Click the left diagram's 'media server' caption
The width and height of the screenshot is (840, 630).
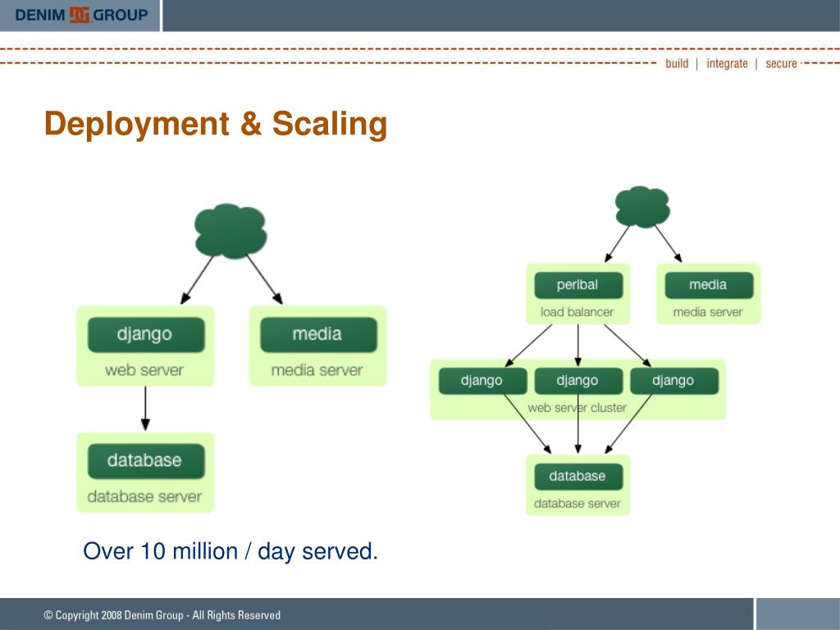coord(317,370)
